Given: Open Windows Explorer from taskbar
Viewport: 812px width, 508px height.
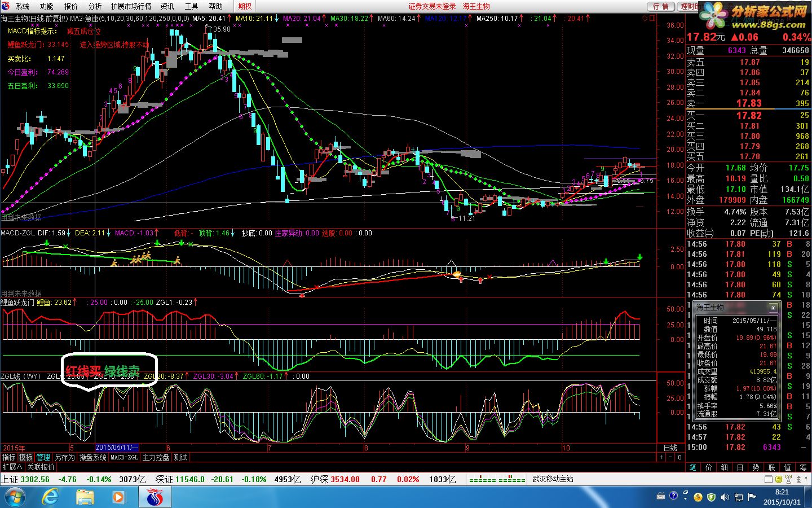Looking at the screenshot, I should point(85,497).
